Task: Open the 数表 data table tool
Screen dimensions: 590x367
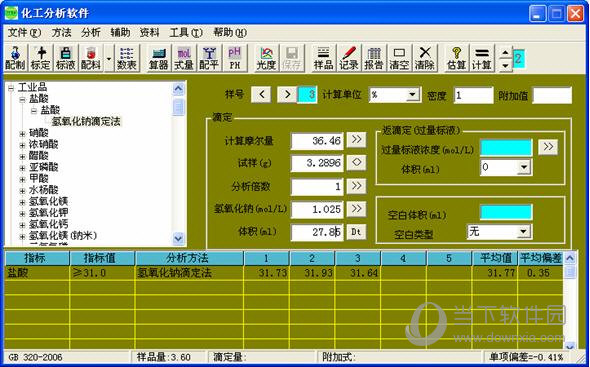Action: pyautogui.click(x=127, y=58)
